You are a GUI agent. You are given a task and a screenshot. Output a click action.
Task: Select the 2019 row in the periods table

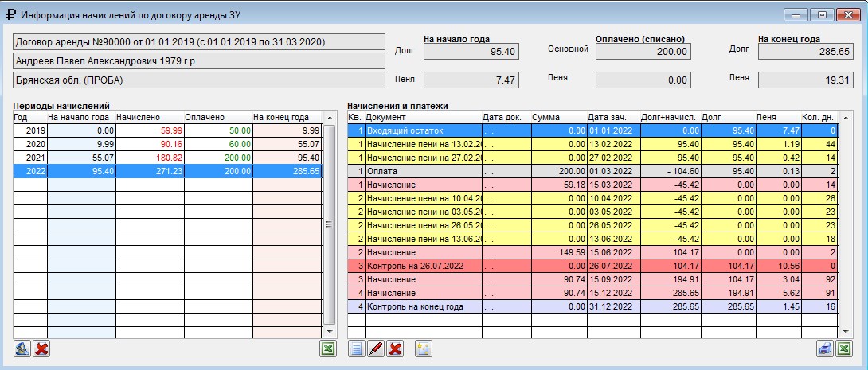[167, 130]
